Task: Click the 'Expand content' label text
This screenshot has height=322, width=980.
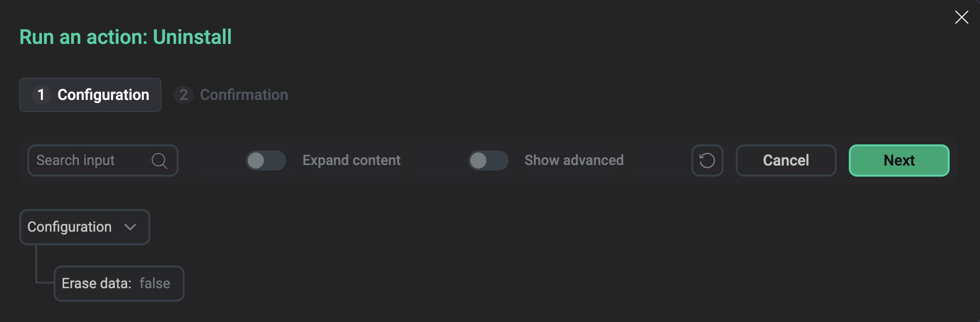Action: pyautogui.click(x=351, y=160)
